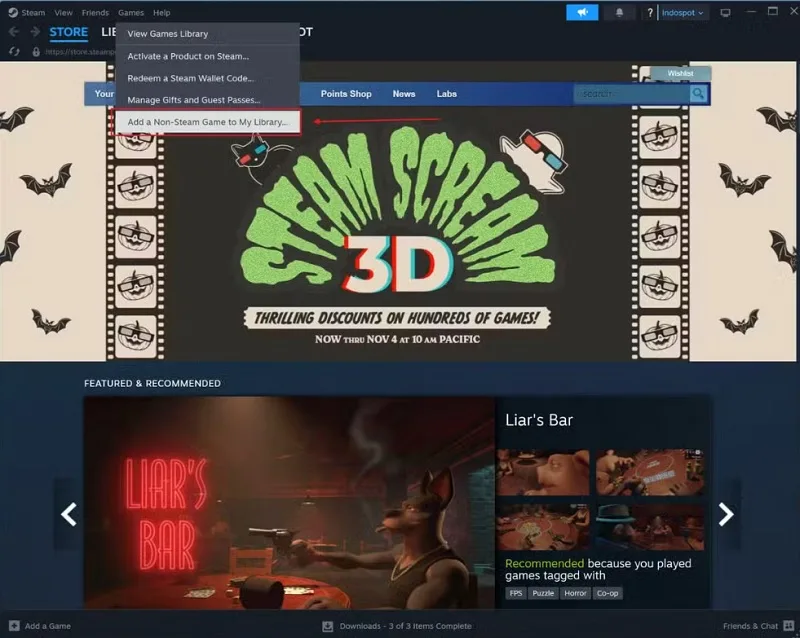
Task: View the Liar's Bar card table screenshot
Action: click(650, 472)
